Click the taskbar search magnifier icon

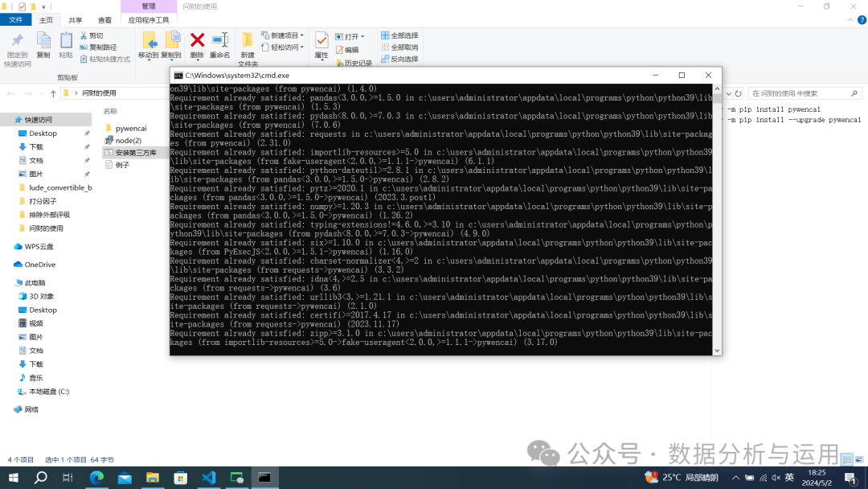40,478
